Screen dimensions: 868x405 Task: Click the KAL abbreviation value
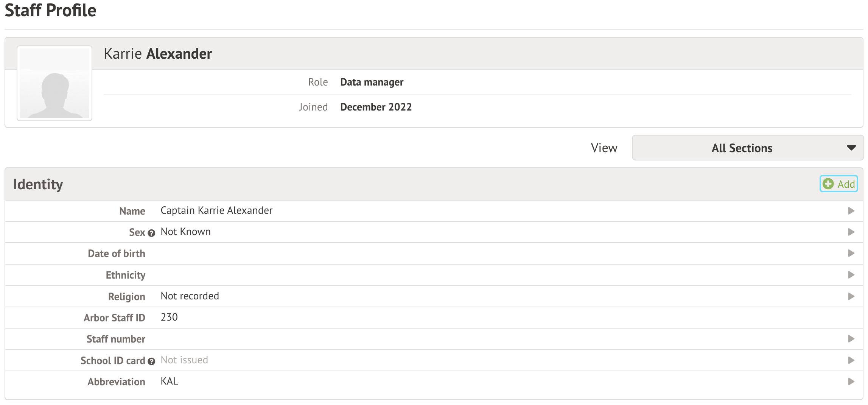click(x=169, y=381)
